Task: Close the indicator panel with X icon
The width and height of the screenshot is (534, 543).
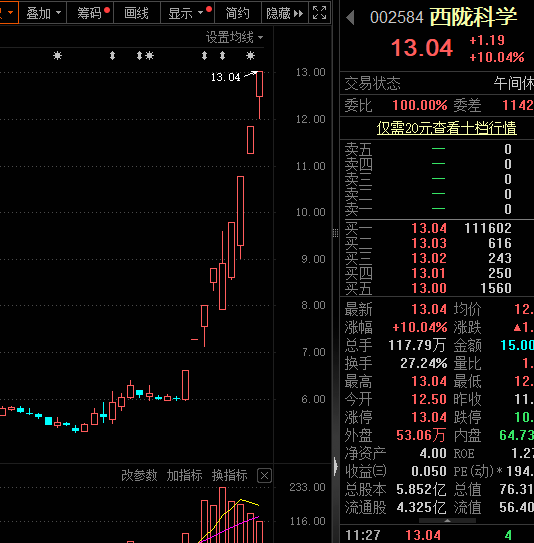Action: 265,476
